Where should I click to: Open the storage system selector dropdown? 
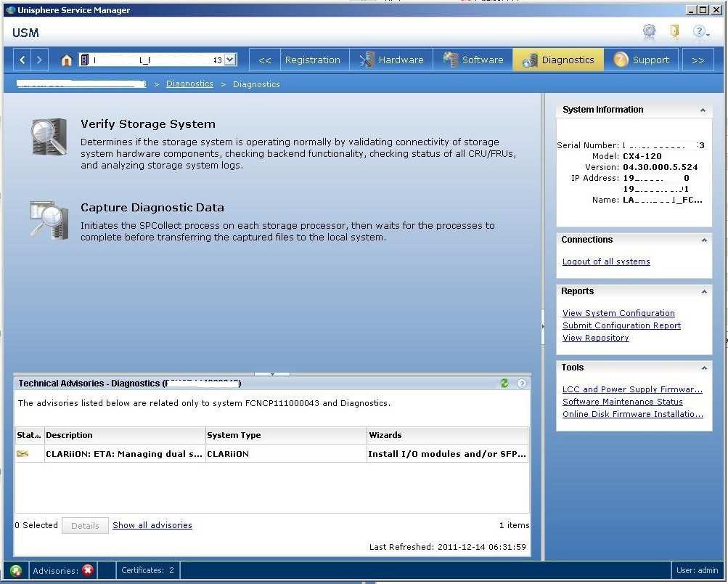click(230, 60)
